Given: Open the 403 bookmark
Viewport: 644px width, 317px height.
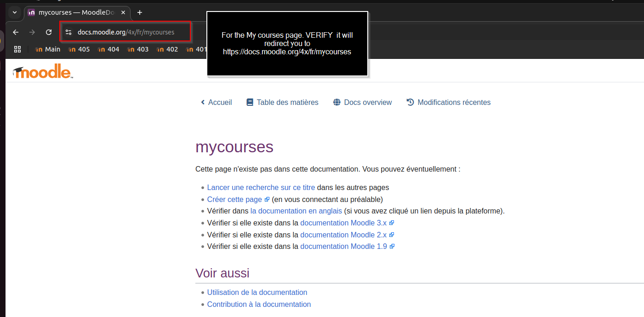Looking at the screenshot, I should point(137,49).
